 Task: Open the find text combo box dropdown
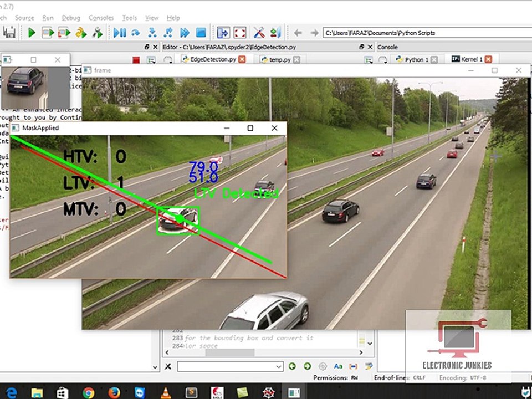click(x=279, y=366)
